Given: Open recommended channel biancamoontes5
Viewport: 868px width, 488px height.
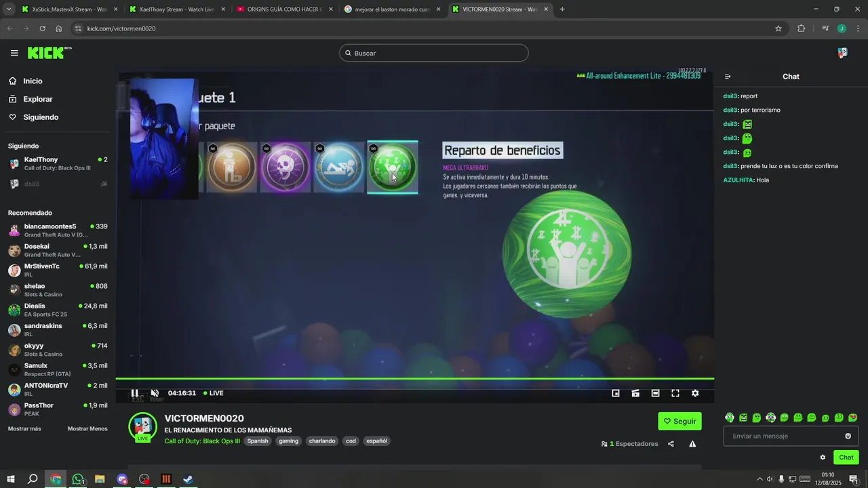Looking at the screenshot, I should click(x=58, y=230).
